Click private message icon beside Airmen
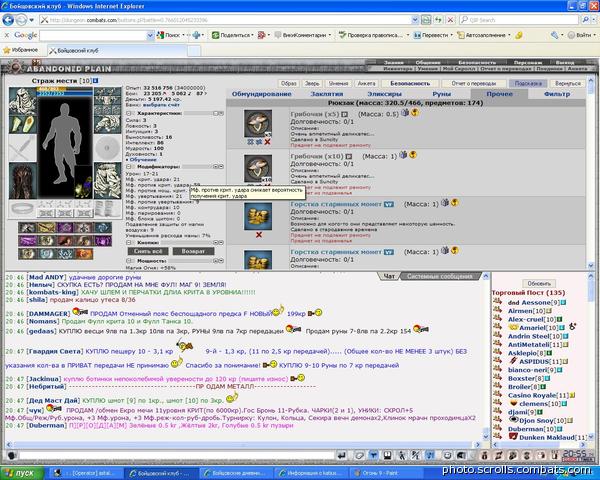The image size is (600, 480). 497,309
